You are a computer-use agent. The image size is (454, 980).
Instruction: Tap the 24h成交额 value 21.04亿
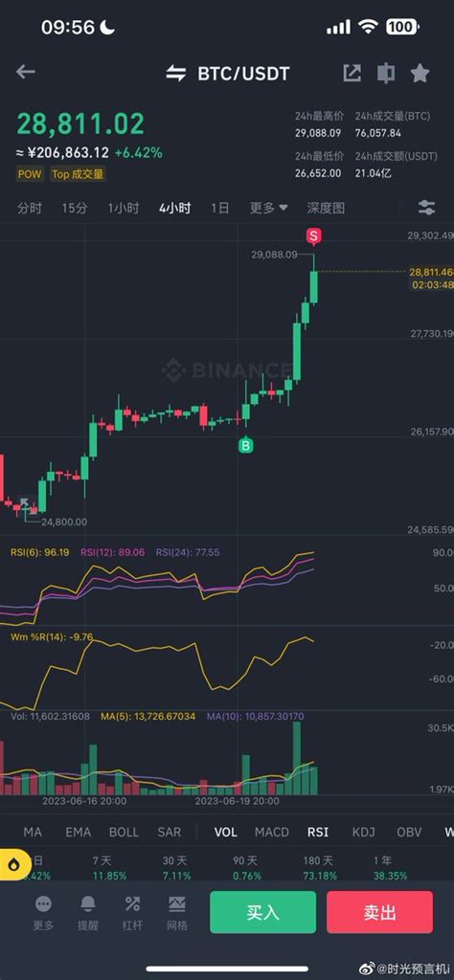[x=374, y=173]
